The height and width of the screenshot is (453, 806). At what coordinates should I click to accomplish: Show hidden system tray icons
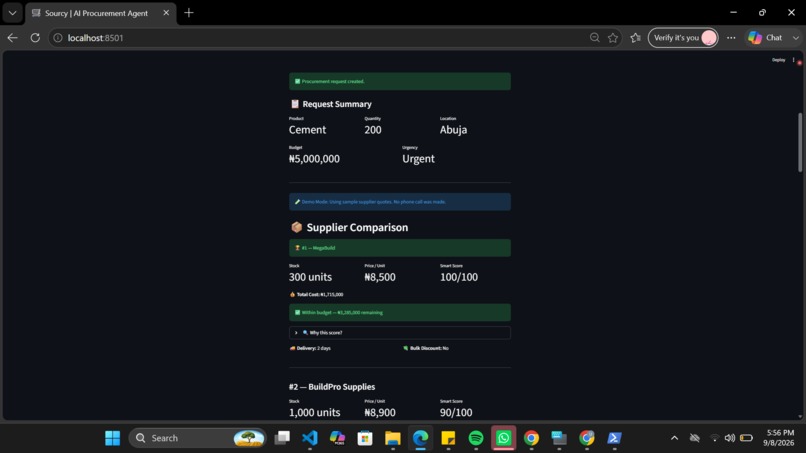674,438
